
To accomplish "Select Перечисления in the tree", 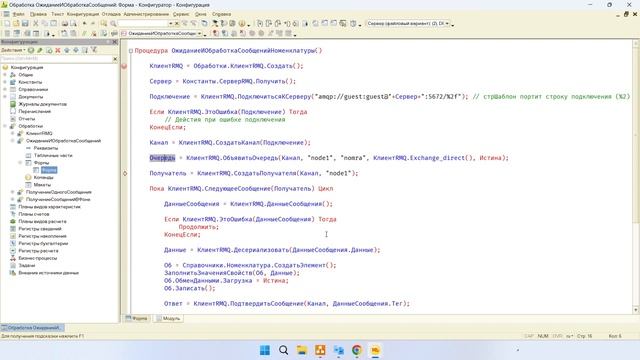I will 35,111.
